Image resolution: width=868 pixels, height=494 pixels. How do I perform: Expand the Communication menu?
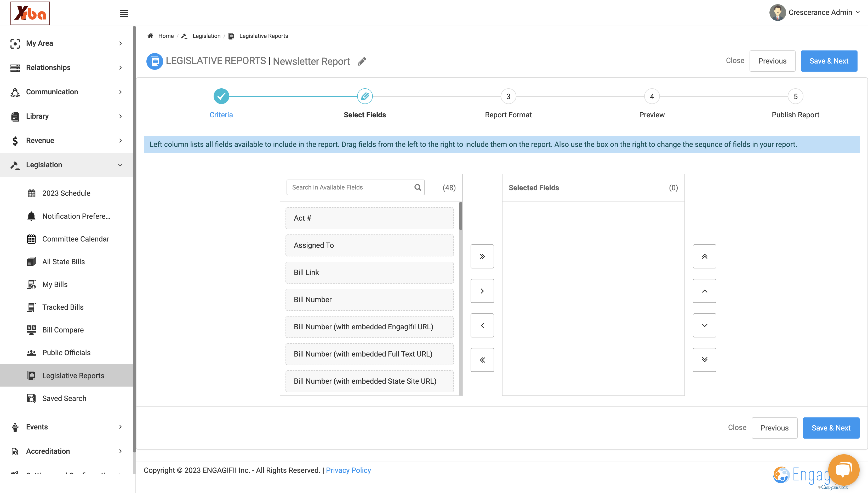[x=66, y=92]
